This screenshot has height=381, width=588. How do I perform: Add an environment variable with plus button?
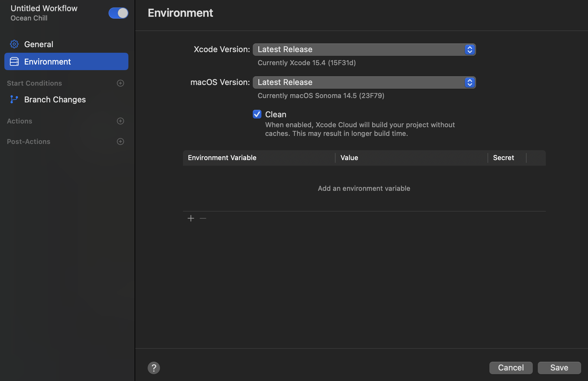click(x=191, y=218)
